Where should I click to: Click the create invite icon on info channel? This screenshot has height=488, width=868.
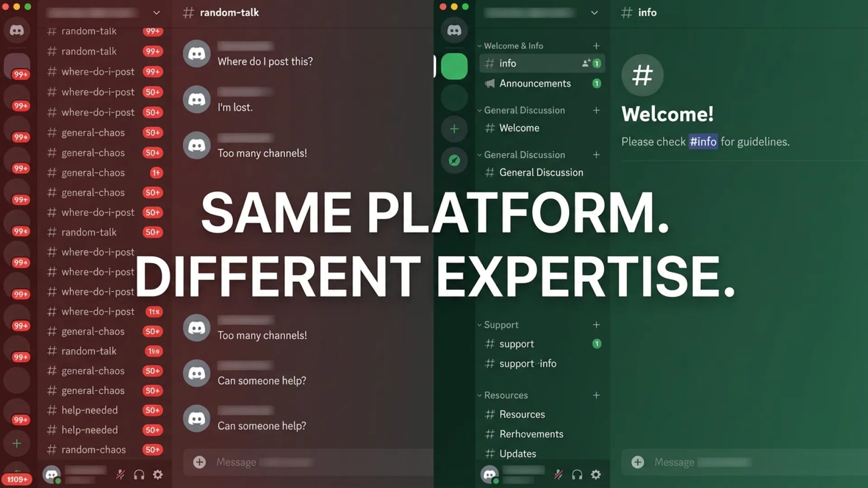coord(586,63)
